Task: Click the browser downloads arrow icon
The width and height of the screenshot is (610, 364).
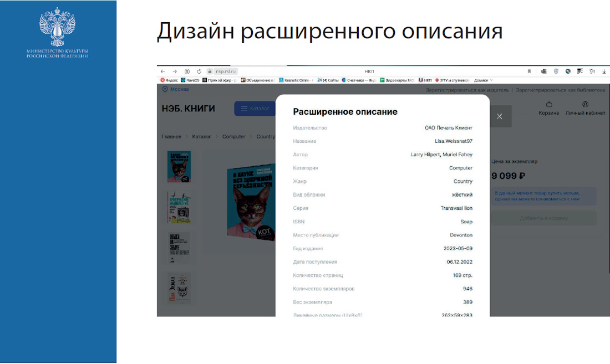Action: pos(603,71)
